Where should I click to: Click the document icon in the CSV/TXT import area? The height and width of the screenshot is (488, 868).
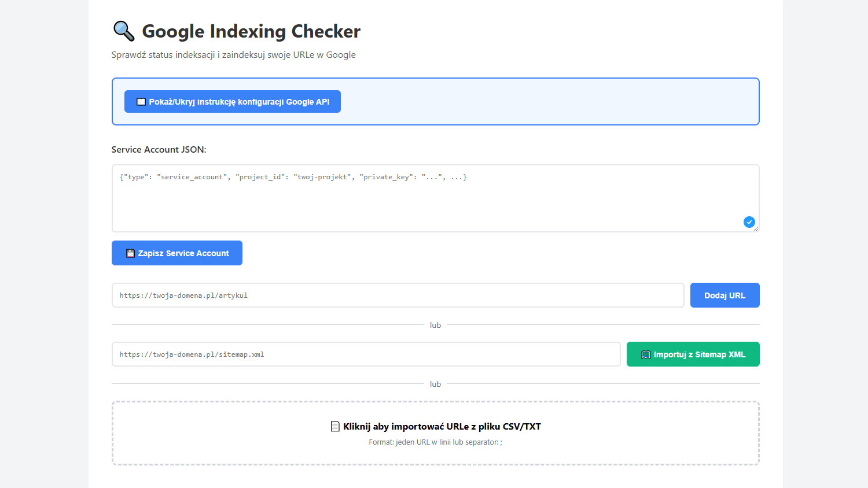(334, 427)
